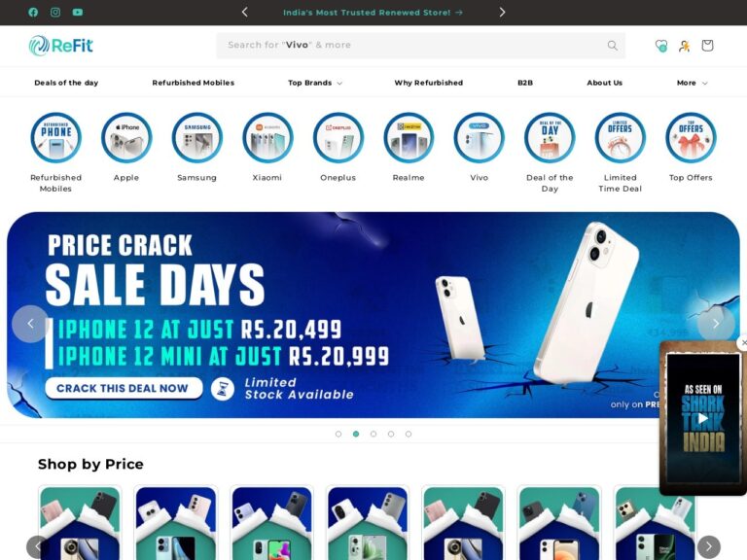Show next announcement with right arrow
Screen dimensions: 747x560
click(x=502, y=13)
